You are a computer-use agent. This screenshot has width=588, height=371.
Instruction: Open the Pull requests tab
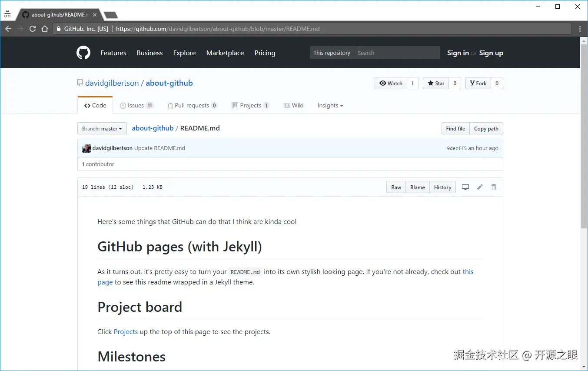(192, 106)
